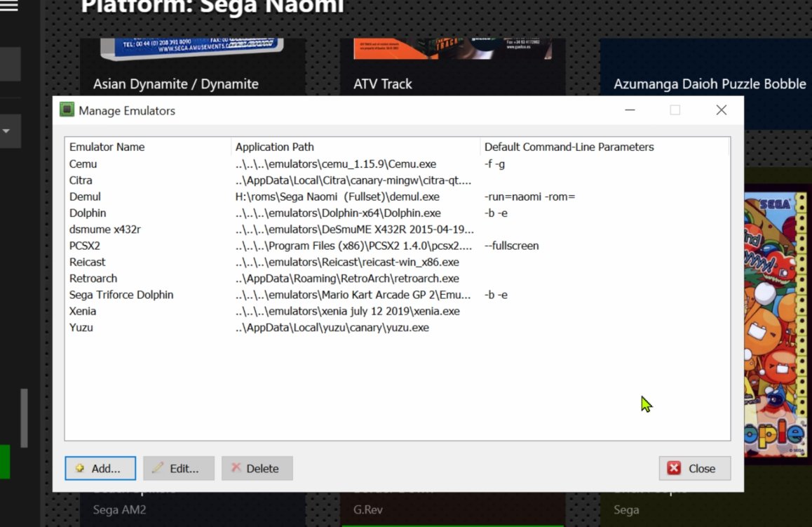Select the ATV Track game title
812x527 pixels.
(383, 84)
